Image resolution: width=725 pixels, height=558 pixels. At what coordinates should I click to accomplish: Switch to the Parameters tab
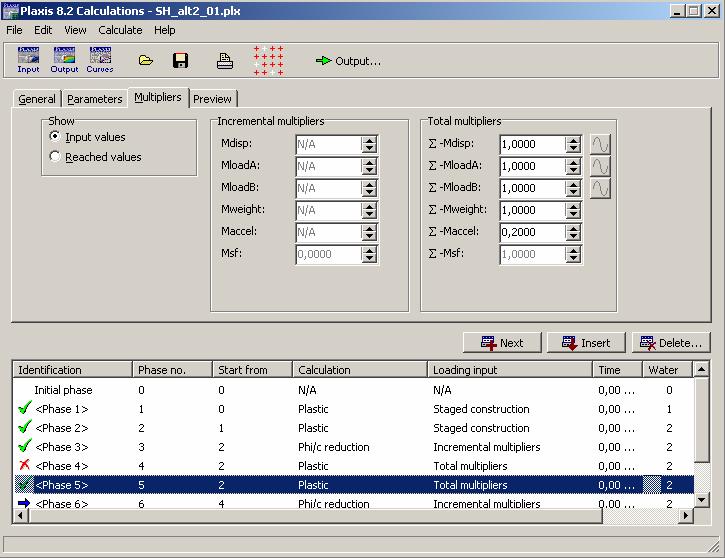click(x=94, y=99)
